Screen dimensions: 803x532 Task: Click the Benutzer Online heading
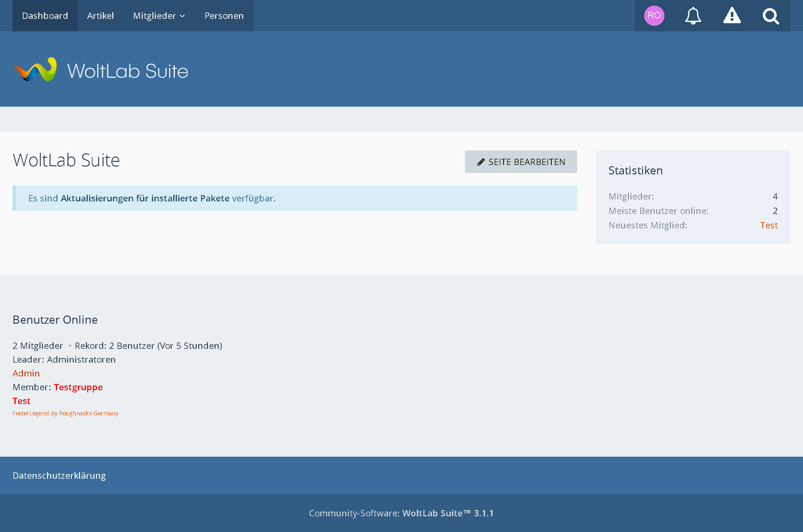click(55, 320)
